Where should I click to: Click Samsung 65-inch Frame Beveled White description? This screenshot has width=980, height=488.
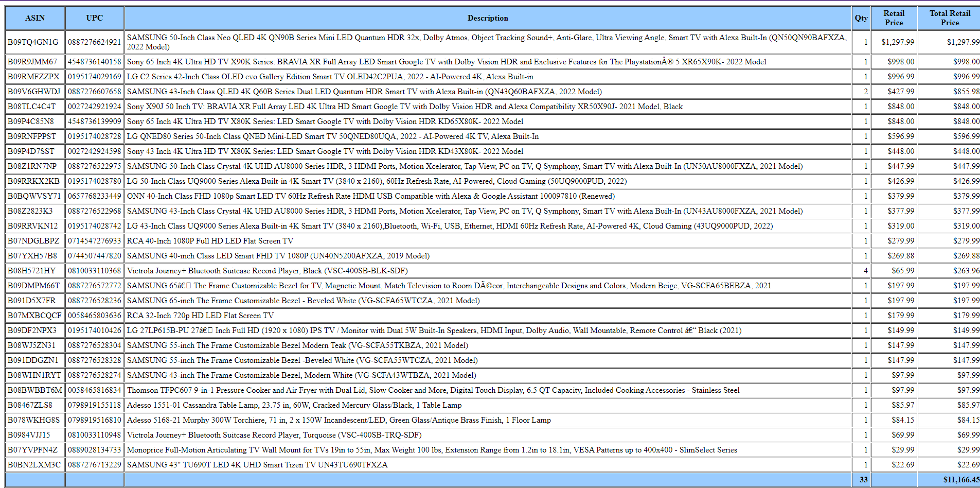coord(488,301)
